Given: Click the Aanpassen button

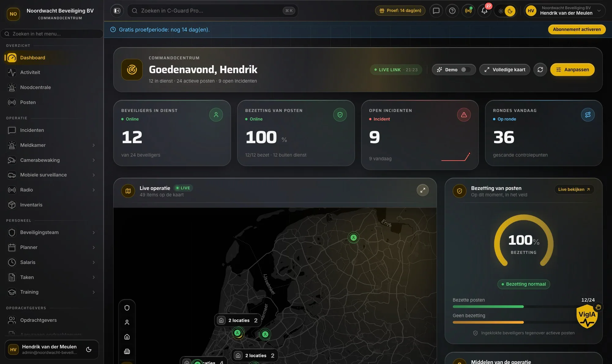Looking at the screenshot, I should click(x=572, y=70).
